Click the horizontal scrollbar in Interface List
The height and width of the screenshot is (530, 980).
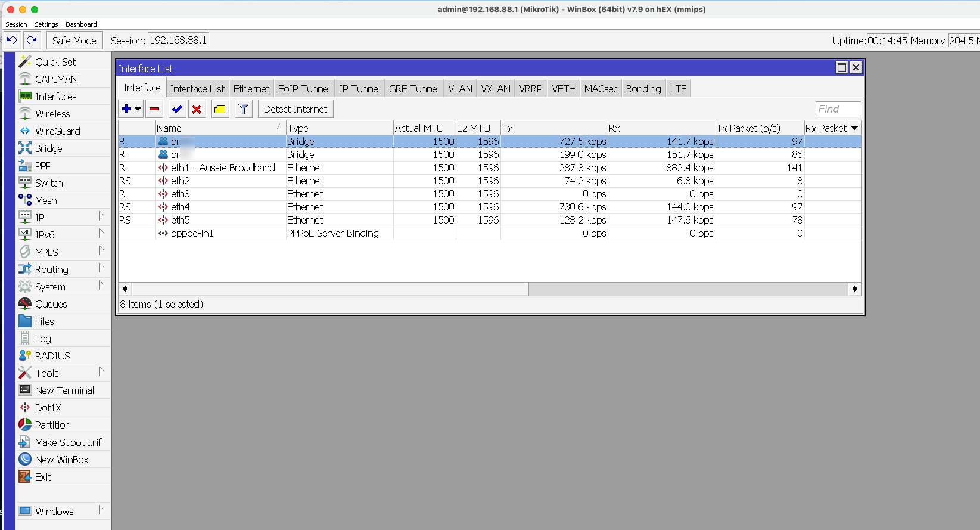(329, 289)
